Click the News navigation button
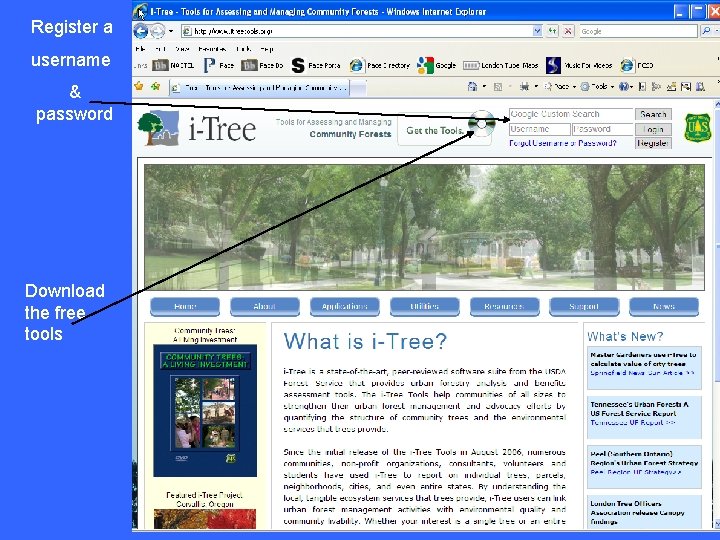 (664, 306)
